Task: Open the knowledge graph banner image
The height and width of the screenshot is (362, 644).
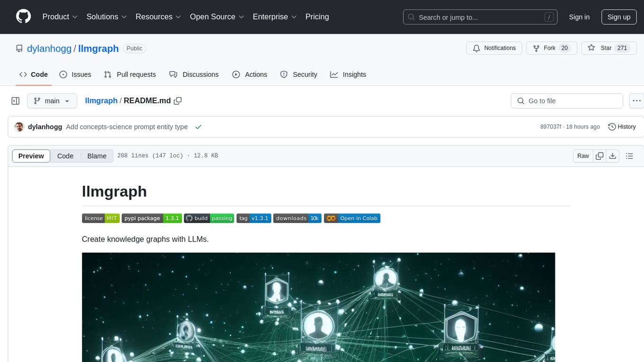Action: [x=318, y=307]
